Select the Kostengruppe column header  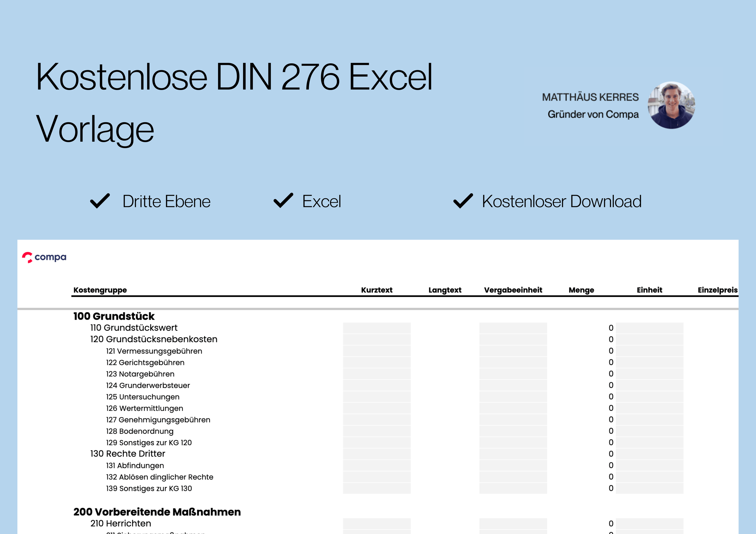click(x=100, y=290)
